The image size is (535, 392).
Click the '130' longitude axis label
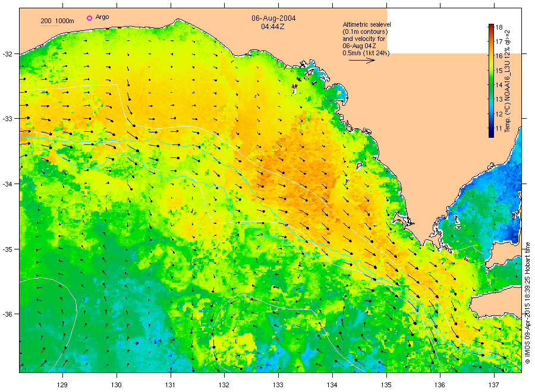[x=117, y=385]
